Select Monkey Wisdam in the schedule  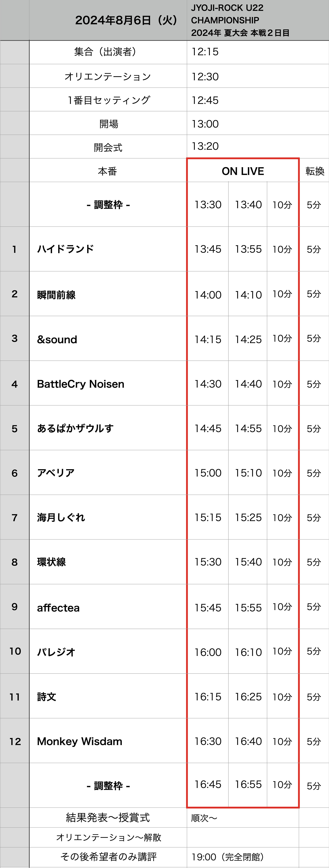pos(80,741)
